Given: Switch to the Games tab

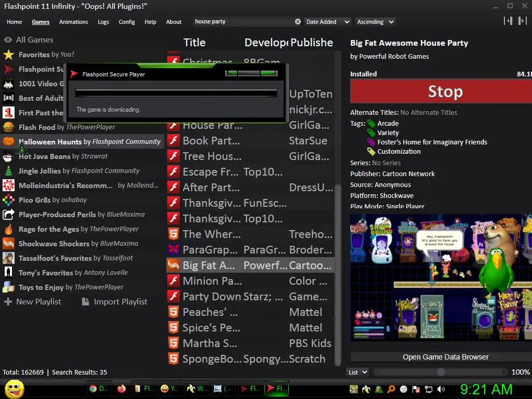Looking at the screenshot, I should pos(41,22).
